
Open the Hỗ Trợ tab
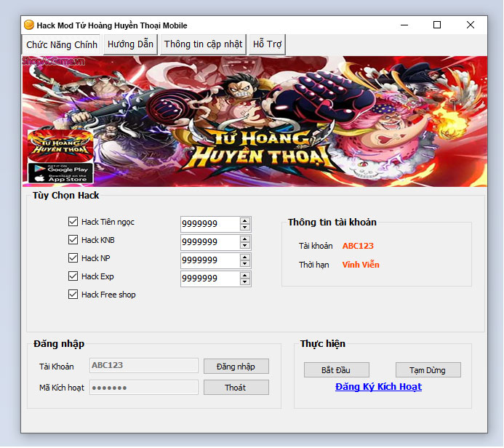(267, 44)
